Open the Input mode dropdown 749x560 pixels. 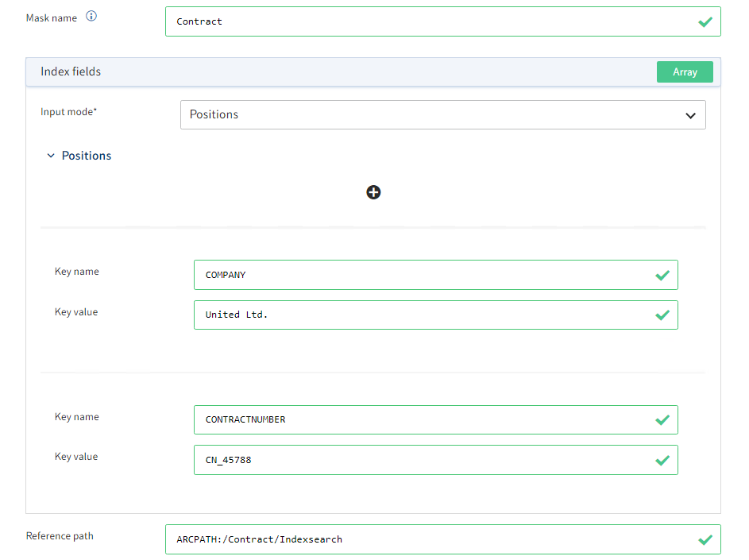442,114
